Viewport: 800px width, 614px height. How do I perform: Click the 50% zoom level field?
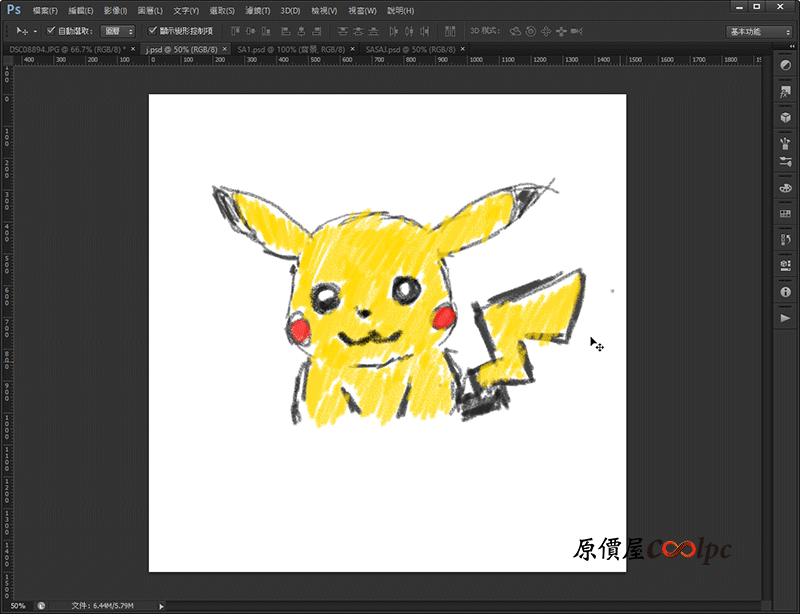point(18,606)
